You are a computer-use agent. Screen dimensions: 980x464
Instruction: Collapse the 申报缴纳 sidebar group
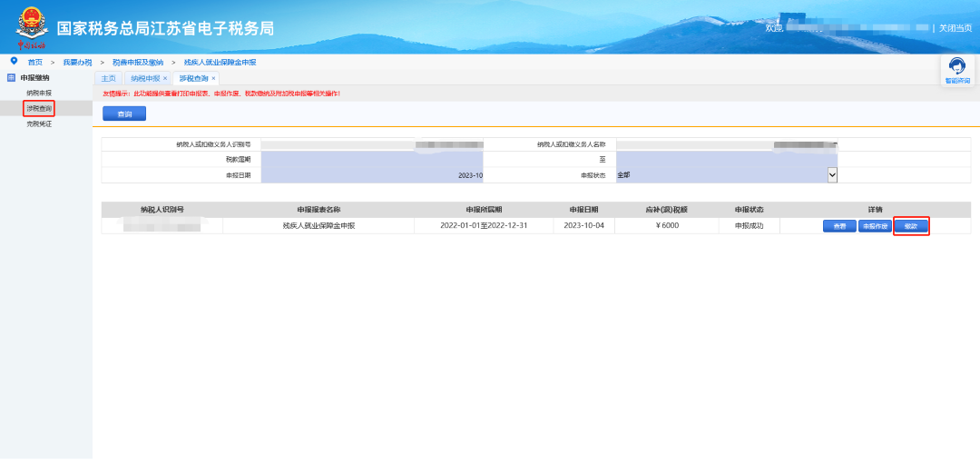coord(34,78)
